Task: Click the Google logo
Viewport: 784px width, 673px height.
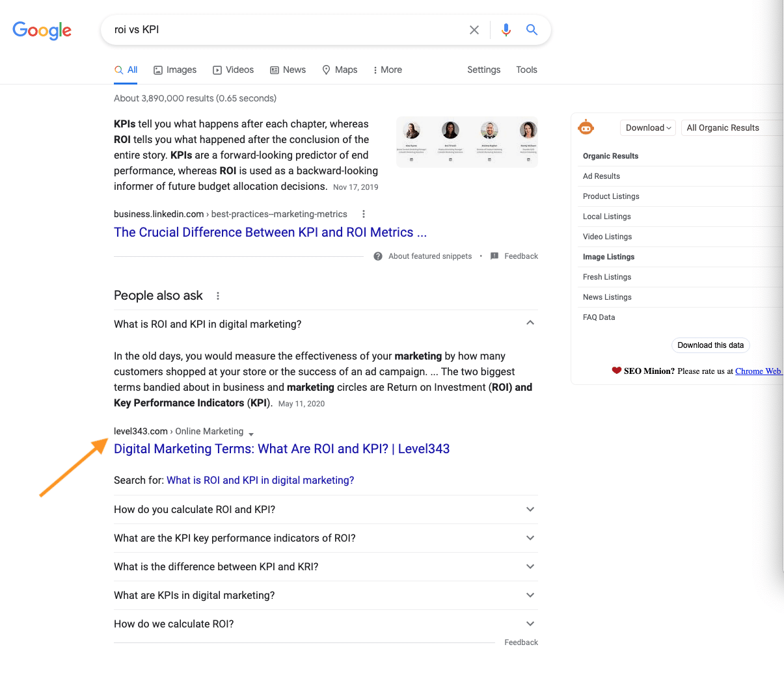Action: click(42, 30)
